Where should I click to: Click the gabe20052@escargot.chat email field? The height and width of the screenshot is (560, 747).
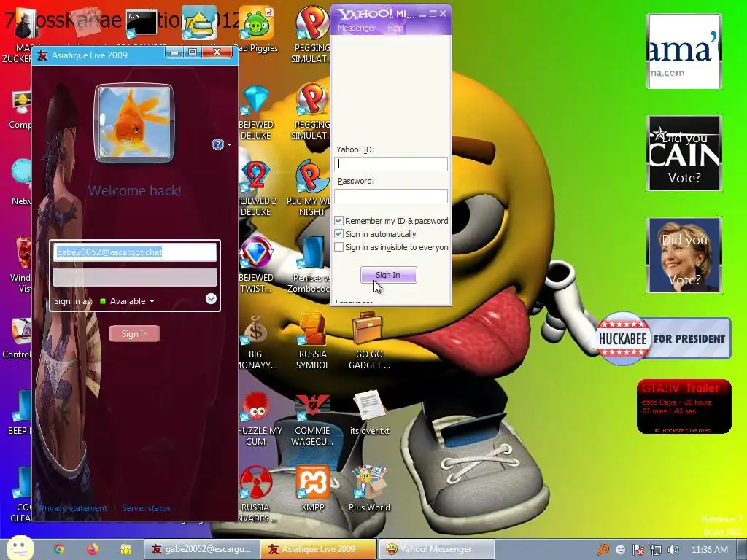135,252
